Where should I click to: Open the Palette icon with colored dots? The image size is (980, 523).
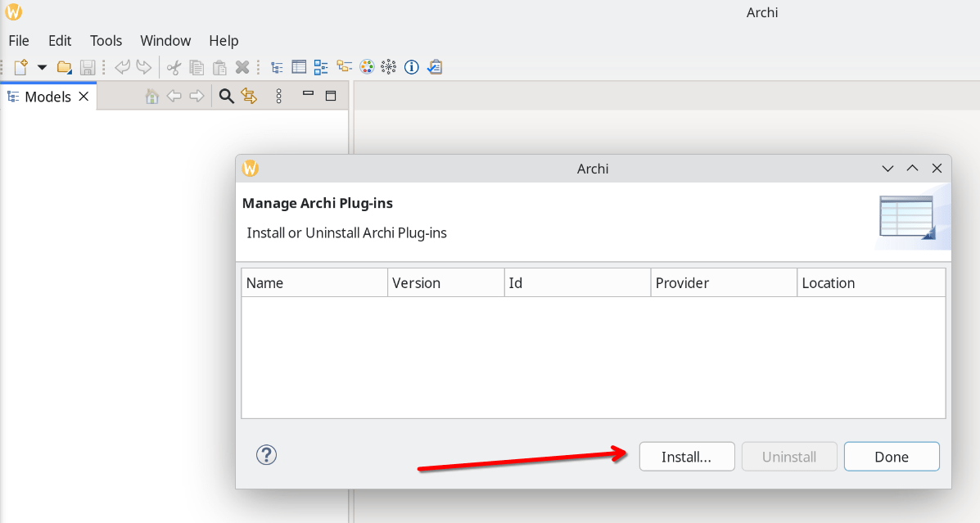[367, 67]
